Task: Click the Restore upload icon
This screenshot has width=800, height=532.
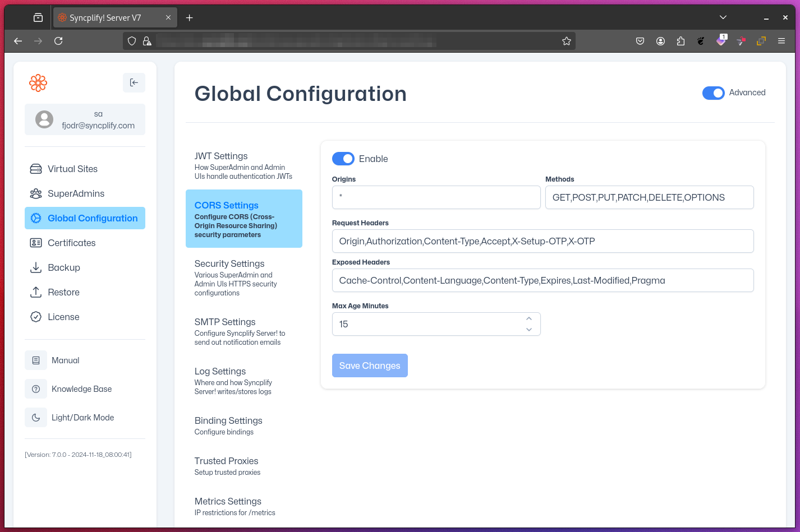Action: [x=36, y=292]
